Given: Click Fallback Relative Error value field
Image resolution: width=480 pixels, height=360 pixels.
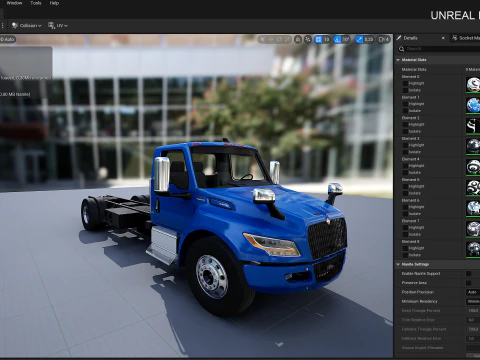Looking at the screenshot, I should pos(473,338).
